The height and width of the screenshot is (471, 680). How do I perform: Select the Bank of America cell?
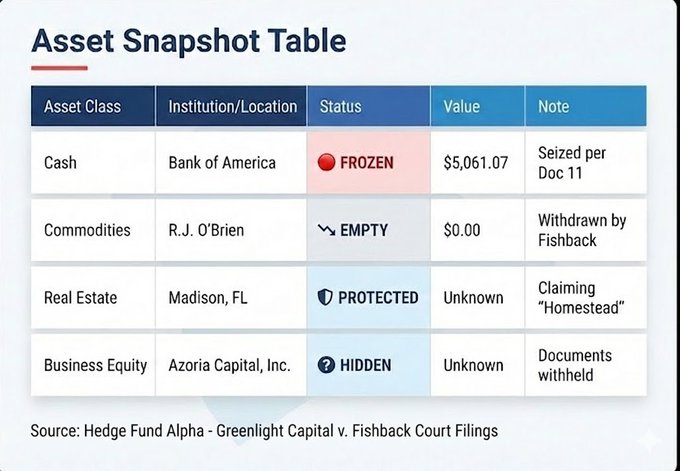point(220,162)
